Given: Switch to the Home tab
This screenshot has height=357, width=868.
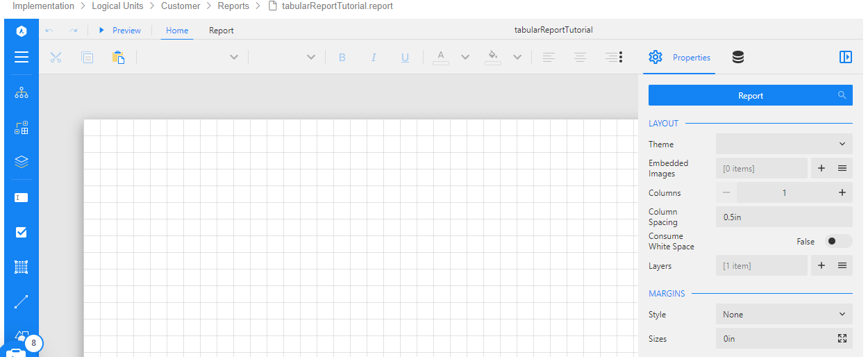Looking at the screenshot, I should 177,31.
